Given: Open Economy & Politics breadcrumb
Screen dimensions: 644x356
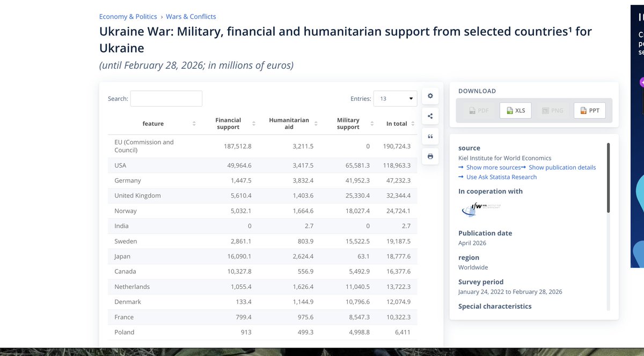Looking at the screenshot, I should (x=128, y=17).
